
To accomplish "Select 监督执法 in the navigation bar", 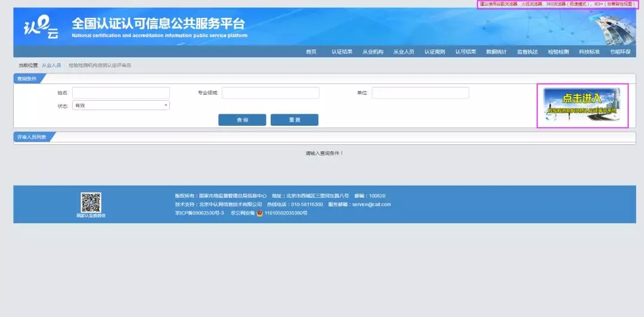I will [527, 52].
